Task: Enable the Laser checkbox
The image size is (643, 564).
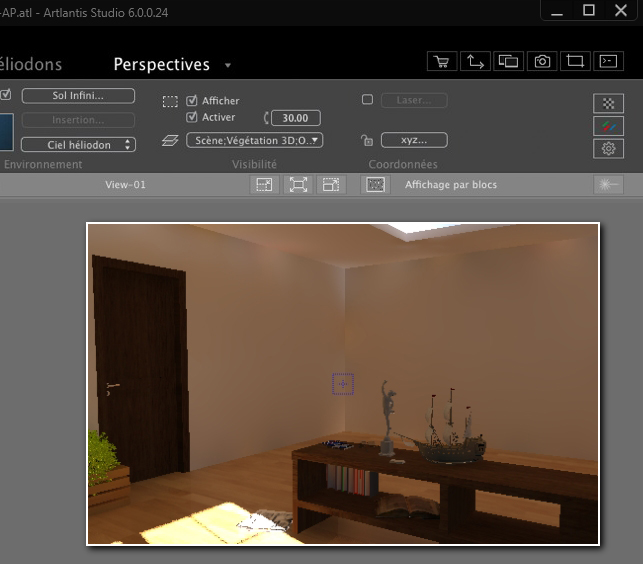Action: pyautogui.click(x=367, y=100)
